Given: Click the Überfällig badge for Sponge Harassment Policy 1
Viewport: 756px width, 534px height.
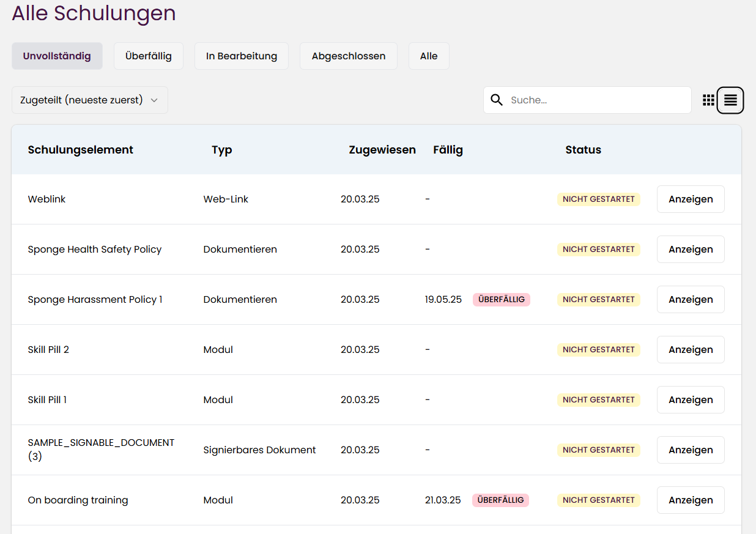Looking at the screenshot, I should point(502,300).
